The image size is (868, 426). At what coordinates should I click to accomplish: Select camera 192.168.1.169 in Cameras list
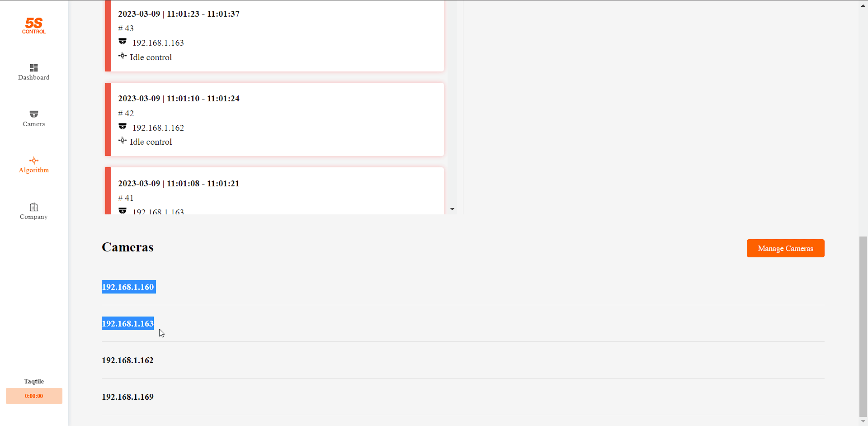(127, 397)
